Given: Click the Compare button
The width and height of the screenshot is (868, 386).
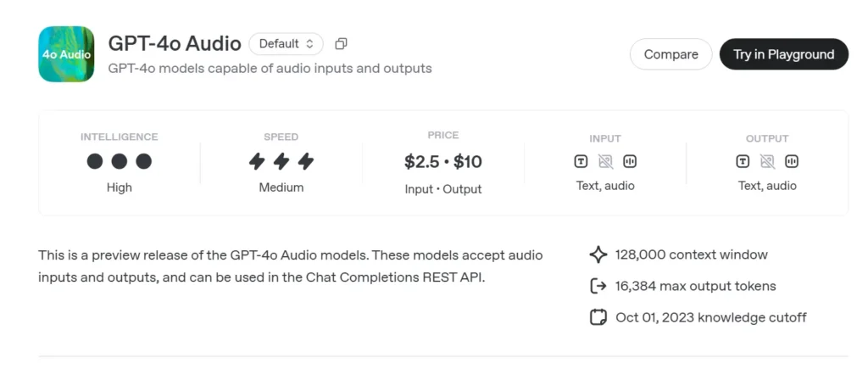Looking at the screenshot, I should click(670, 54).
